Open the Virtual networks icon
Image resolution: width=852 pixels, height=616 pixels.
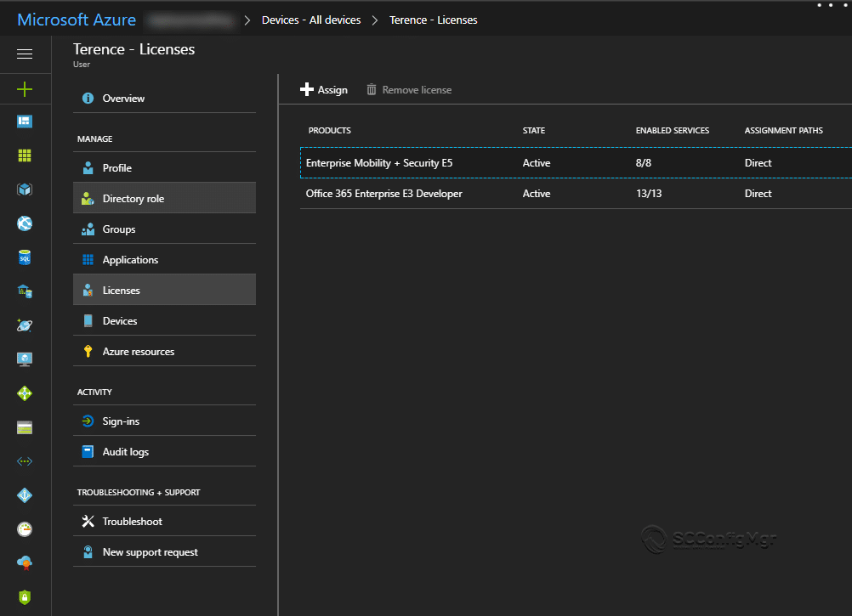(x=25, y=461)
